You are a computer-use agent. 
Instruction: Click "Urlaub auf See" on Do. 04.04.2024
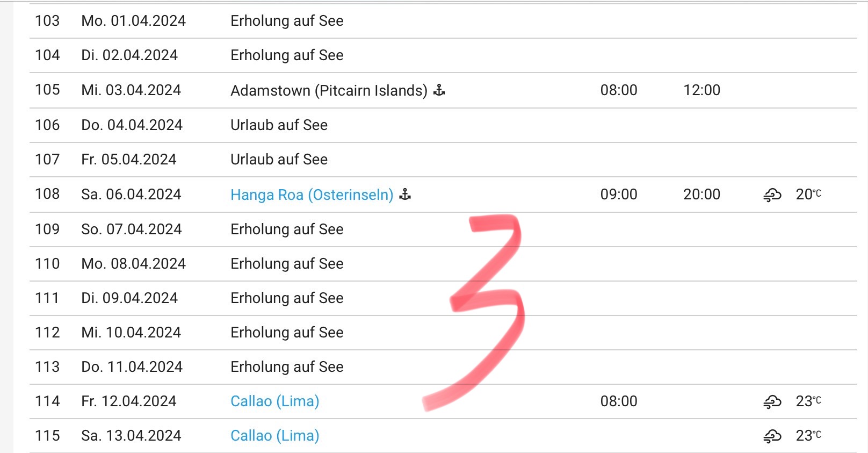tap(279, 125)
